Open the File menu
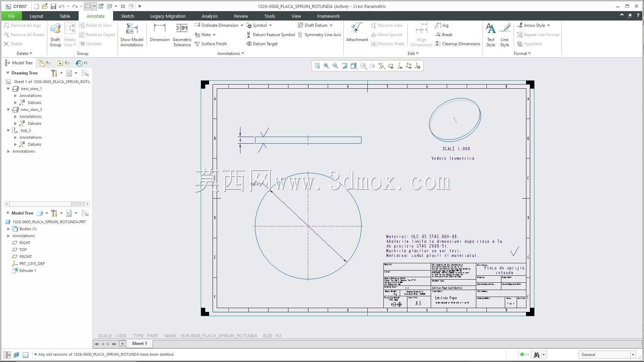 (x=11, y=16)
